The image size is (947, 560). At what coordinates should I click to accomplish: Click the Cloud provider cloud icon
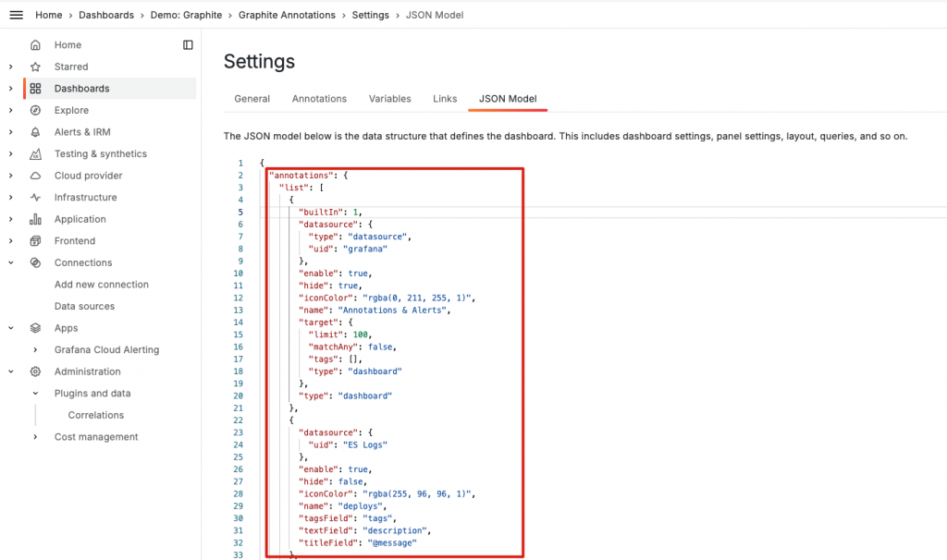click(x=35, y=176)
